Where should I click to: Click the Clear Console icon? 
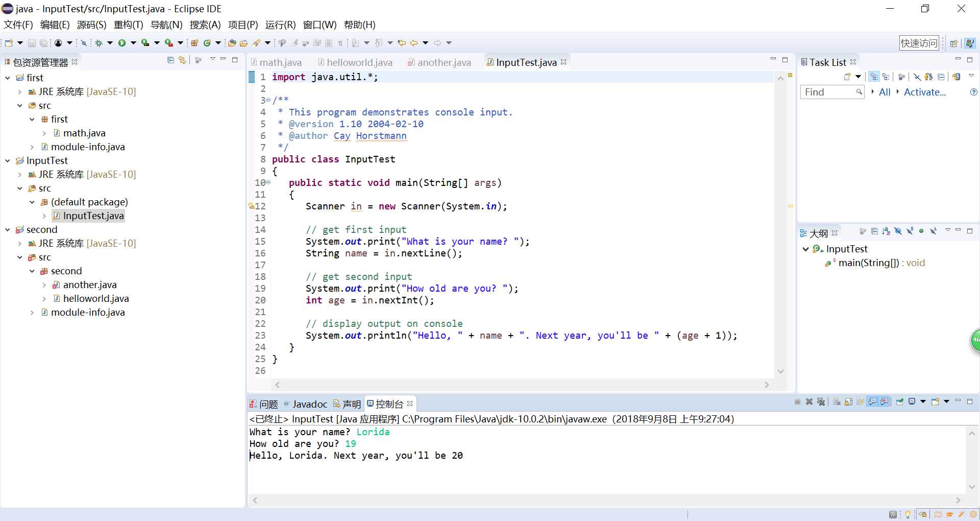tap(837, 401)
